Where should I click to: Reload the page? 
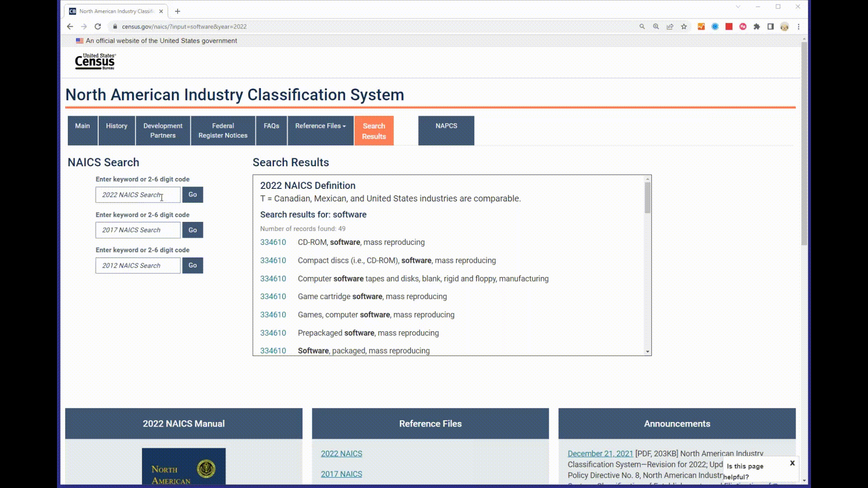[x=98, y=27]
